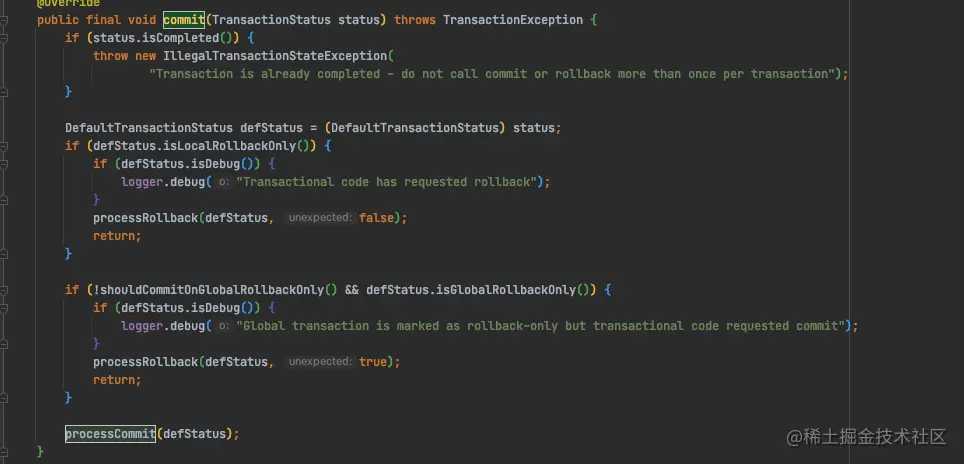This screenshot has height=464, width=964.
Task: Click the 'o:' hint before Global string
Action: (224, 326)
